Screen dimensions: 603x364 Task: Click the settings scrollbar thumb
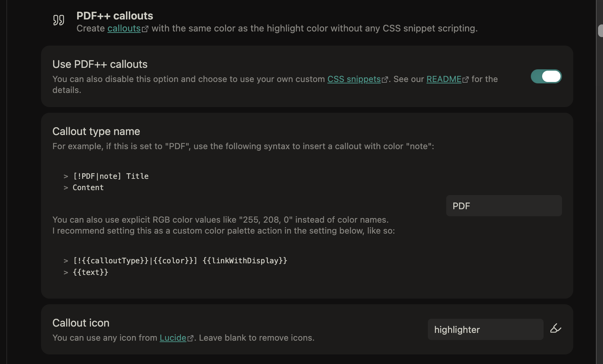pos(600,31)
